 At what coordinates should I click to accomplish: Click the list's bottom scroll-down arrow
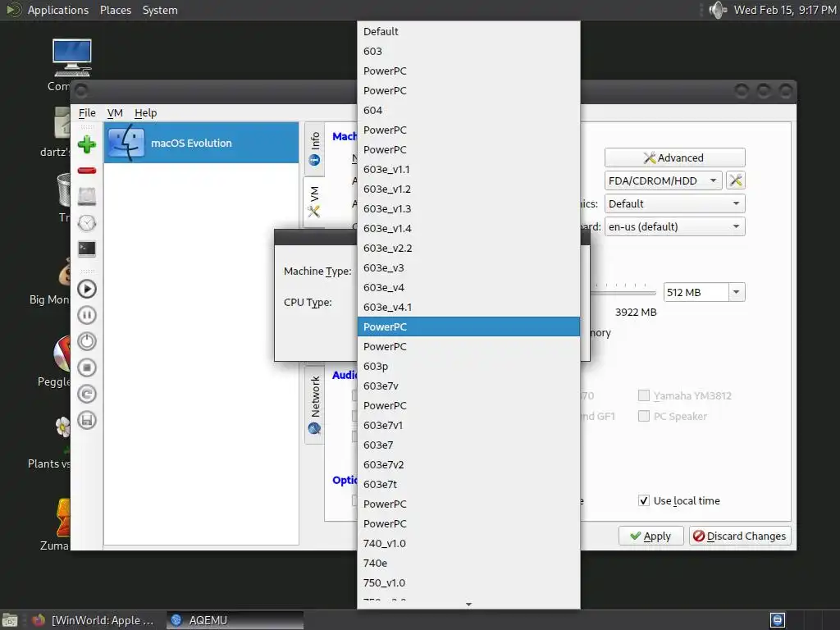[468, 605]
